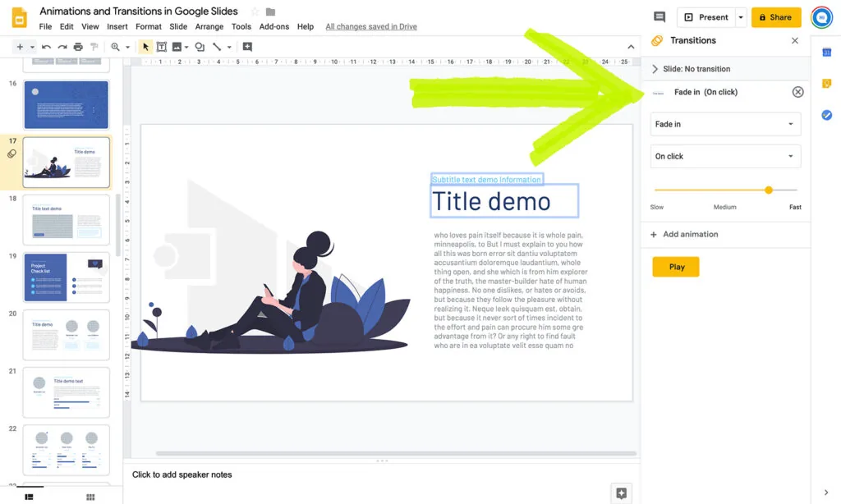Select slide 22 thumbnail
Screen dimensions: 841x504
pyautogui.click(x=66, y=450)
